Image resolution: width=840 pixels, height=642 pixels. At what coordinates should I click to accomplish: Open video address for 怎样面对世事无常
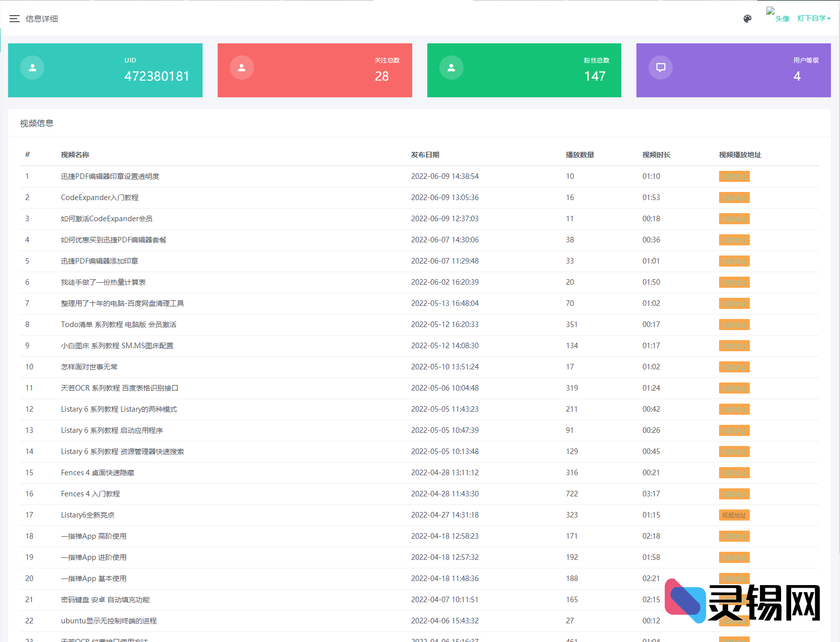point(734,367)
